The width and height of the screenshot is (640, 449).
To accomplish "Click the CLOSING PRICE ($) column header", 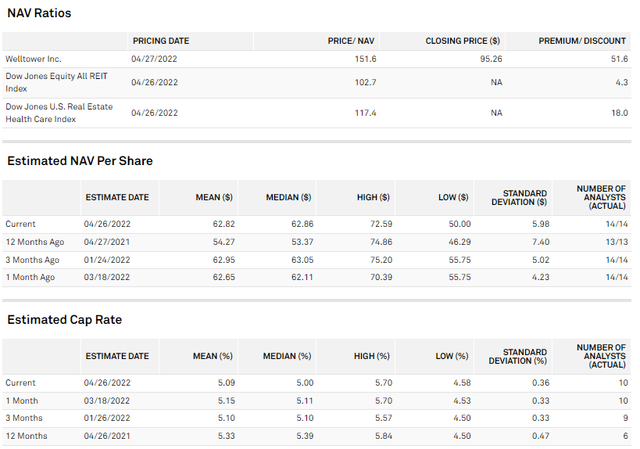I will coord(462,41).
